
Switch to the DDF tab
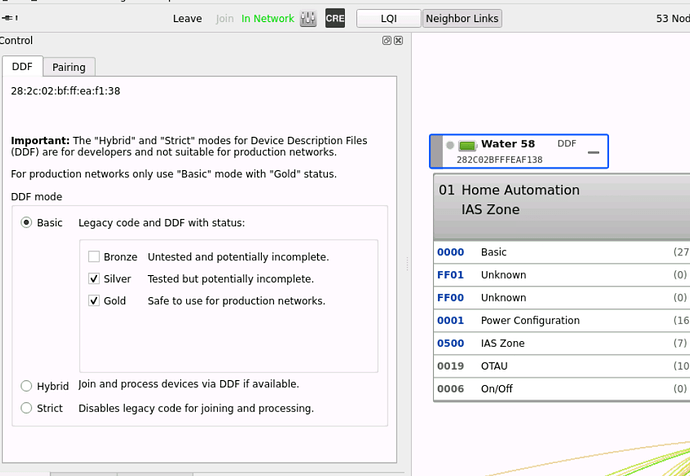(22, 66)
